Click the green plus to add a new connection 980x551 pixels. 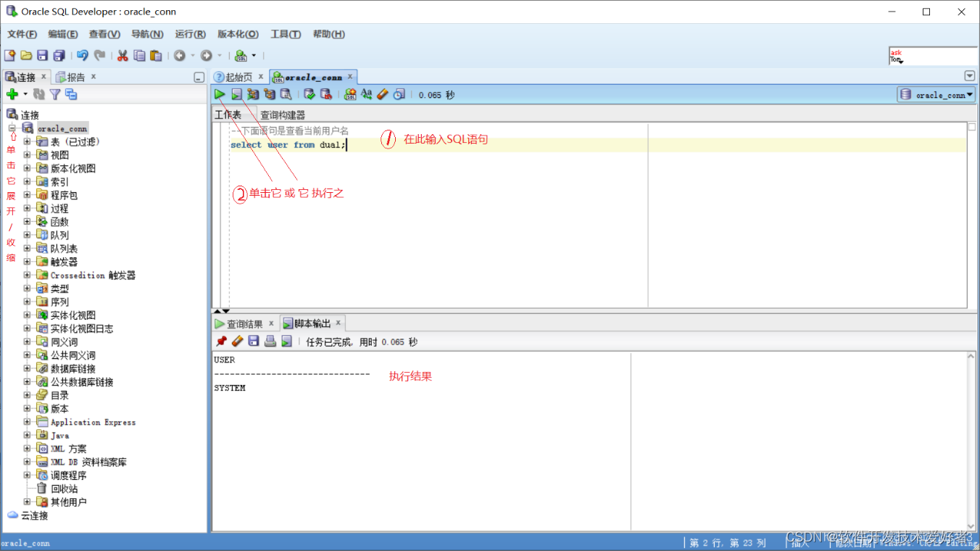coord(13,94)
